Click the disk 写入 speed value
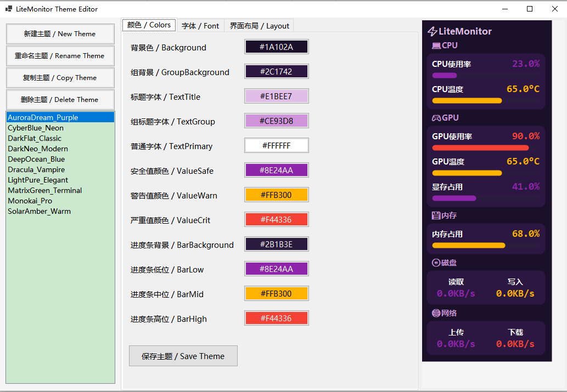The image size is (567, 392). pos(515,293)
